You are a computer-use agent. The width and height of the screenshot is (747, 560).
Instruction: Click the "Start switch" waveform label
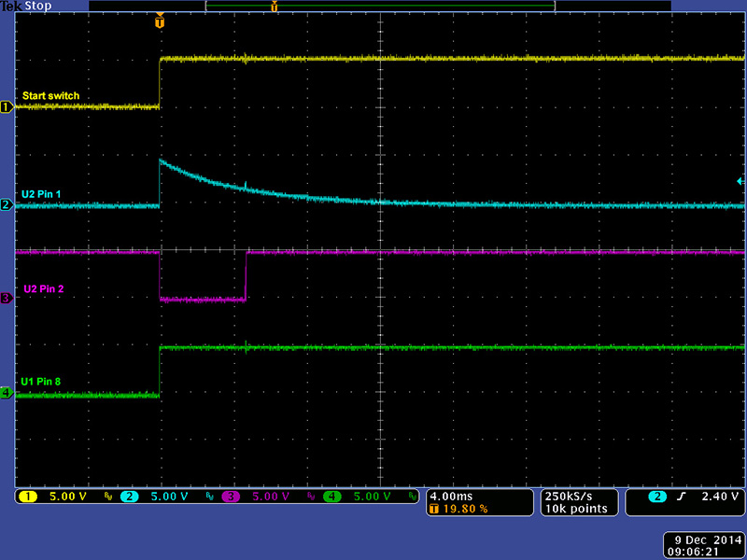[x=51, y=96]
